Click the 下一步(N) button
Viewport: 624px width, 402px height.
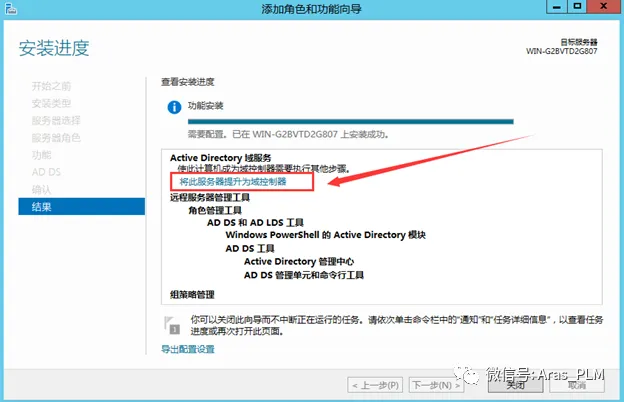[x=436, y=385]
